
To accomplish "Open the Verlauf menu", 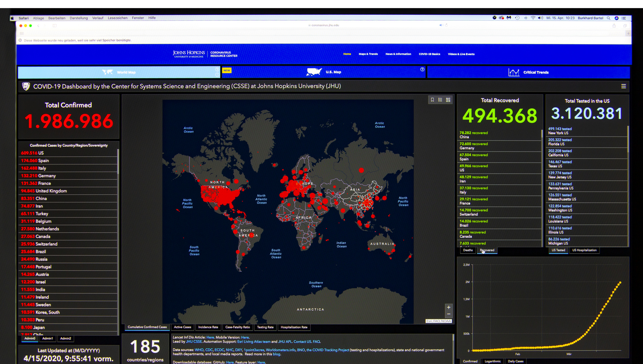I will [x=98, y=18].
